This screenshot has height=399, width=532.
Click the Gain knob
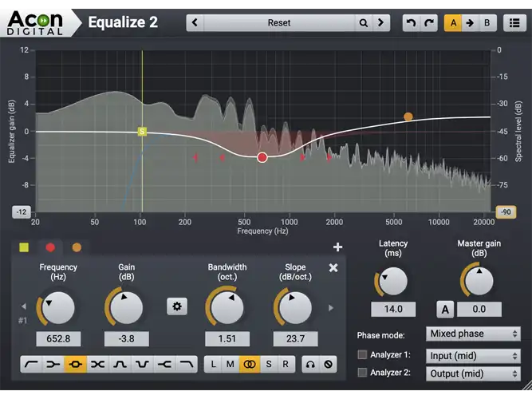point(126,308)
